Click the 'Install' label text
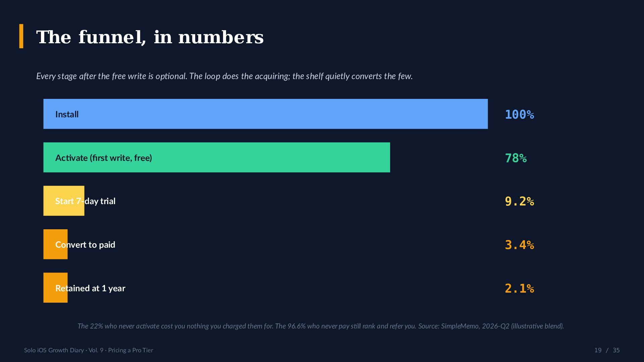This screenshot has width=644, height=362. (67, 114)
